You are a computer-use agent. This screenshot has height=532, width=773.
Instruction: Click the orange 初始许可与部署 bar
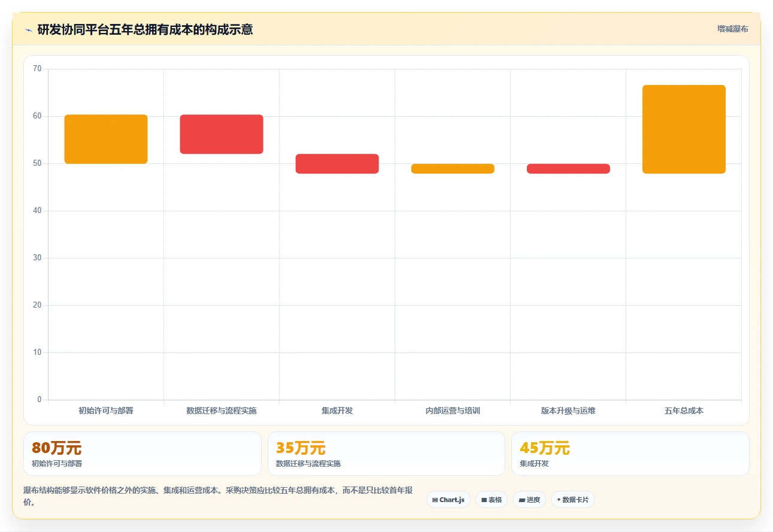pyautogui.click(x=106, y=139)
